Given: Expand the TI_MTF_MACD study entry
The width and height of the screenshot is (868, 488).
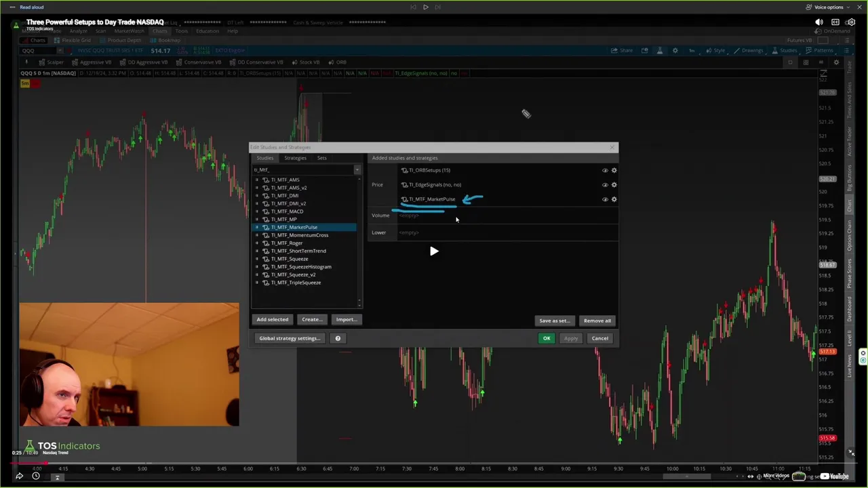Looking at the screenshot, I should pos(257,211).
